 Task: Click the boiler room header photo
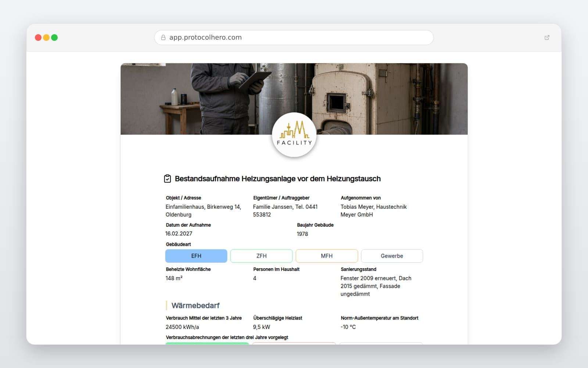pyautogui.click(x=294, y=99)
